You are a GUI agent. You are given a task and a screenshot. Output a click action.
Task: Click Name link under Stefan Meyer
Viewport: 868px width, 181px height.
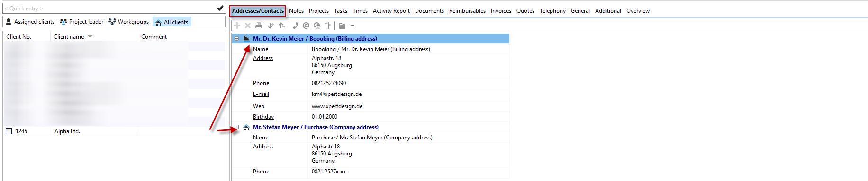261,138
